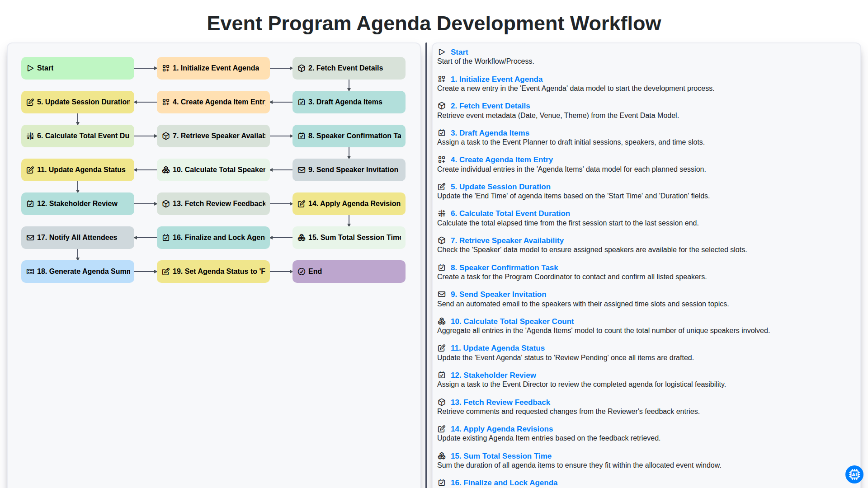
Task: Open the '8. Speaker Confirmation Task' link
Action: [504, 267]
